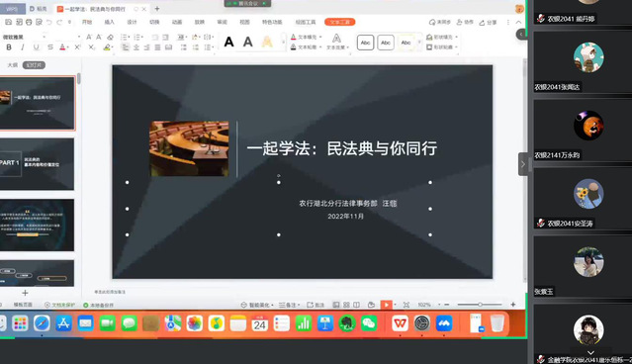
Task: Click the 备注 notes button
Action: pyautogui.click(x=289, y=306)
